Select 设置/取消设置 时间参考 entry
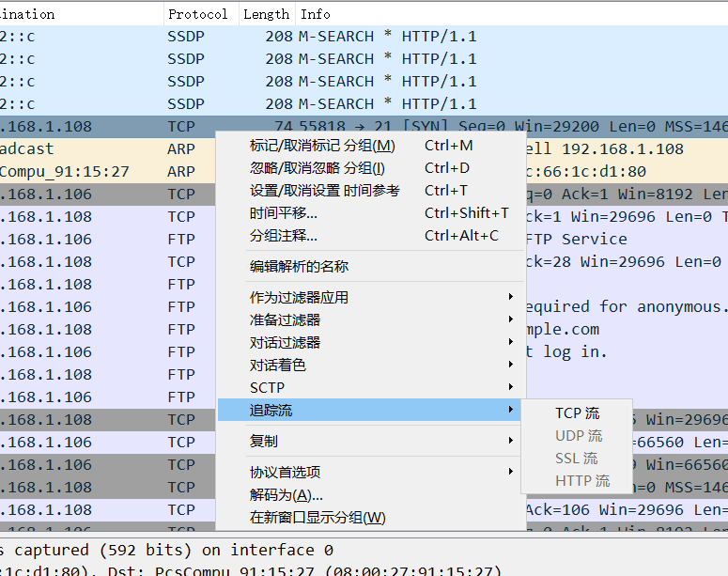 coord(370,191)
